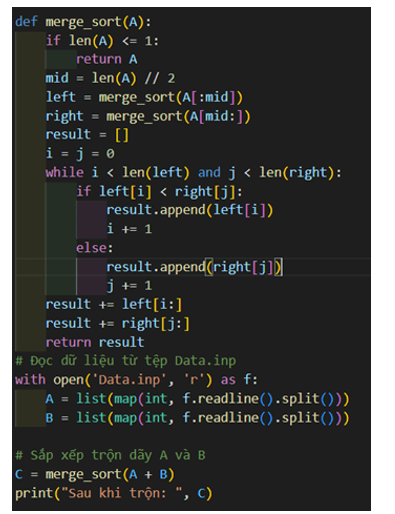This screenshot has height=514, width=395.
Task: Click the 'result = []' line
Action: coord(87,135)
